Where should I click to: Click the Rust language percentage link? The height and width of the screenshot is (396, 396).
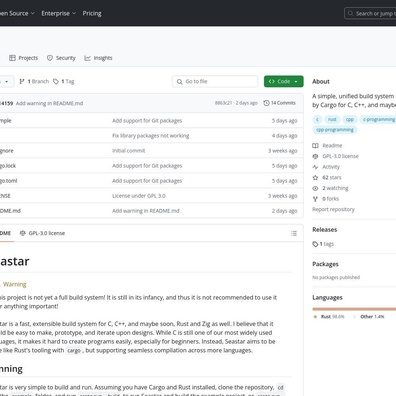pyautogui.click(x=332, y=317)
